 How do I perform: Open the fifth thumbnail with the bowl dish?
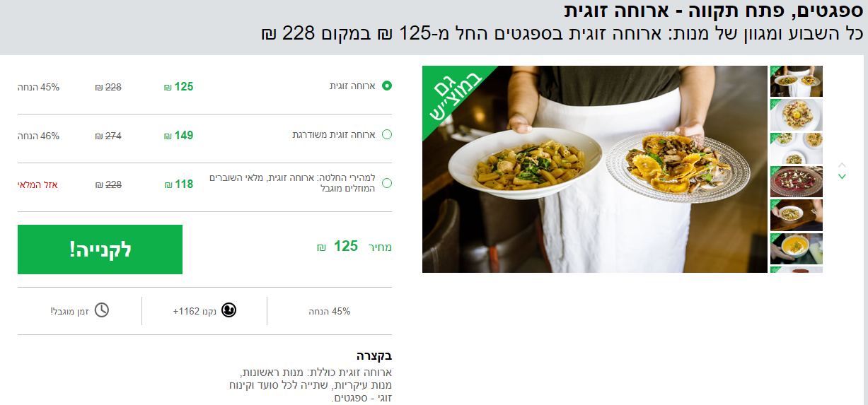797,215
